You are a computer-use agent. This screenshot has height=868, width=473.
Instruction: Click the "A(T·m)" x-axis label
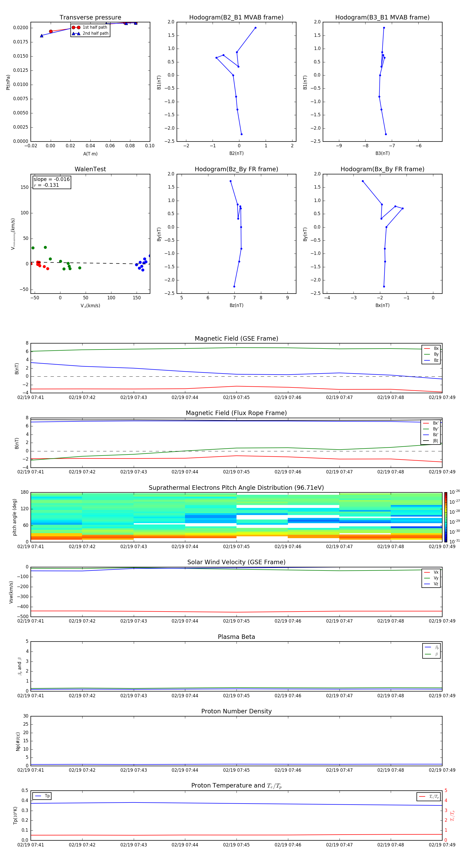click(90, 154)
